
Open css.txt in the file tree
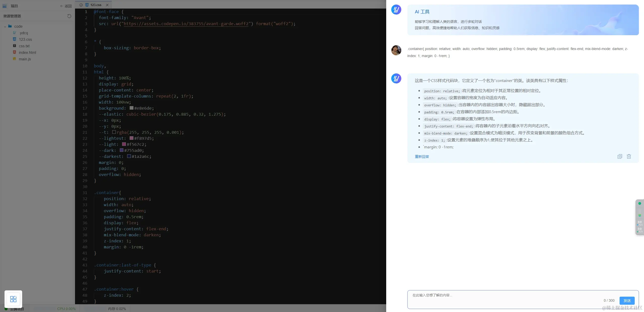(24, 46)
